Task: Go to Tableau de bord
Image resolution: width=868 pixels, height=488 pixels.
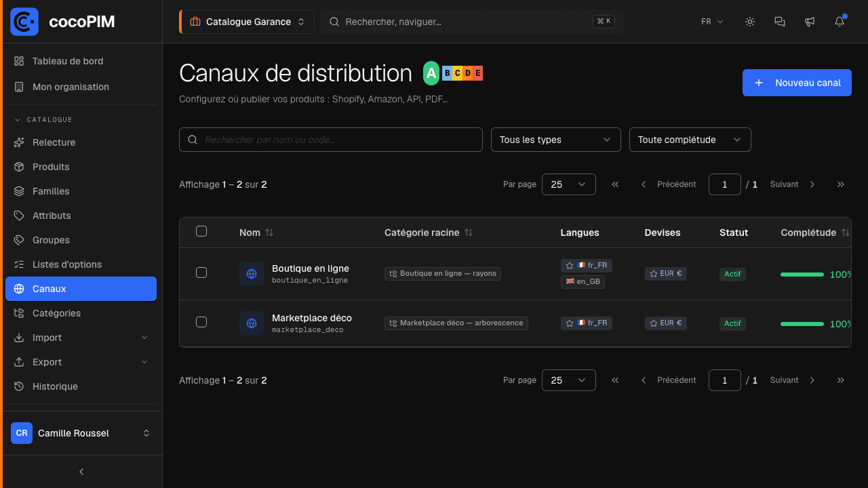Action: coord(81,61)
